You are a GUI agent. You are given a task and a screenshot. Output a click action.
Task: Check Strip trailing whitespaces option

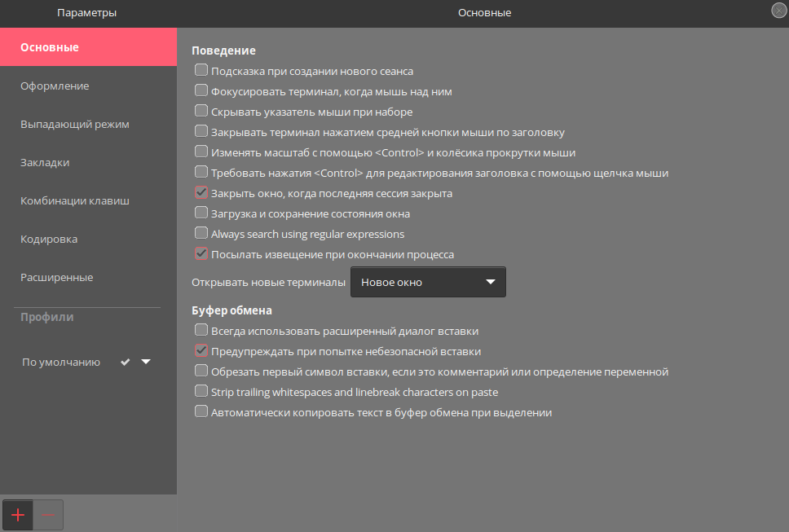(201, 391)
